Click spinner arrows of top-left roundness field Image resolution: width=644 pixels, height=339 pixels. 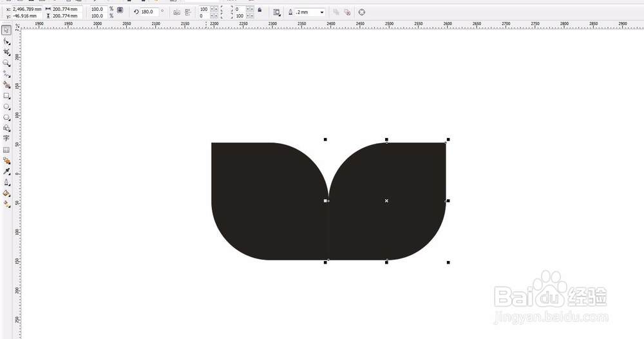coord(214,9)
